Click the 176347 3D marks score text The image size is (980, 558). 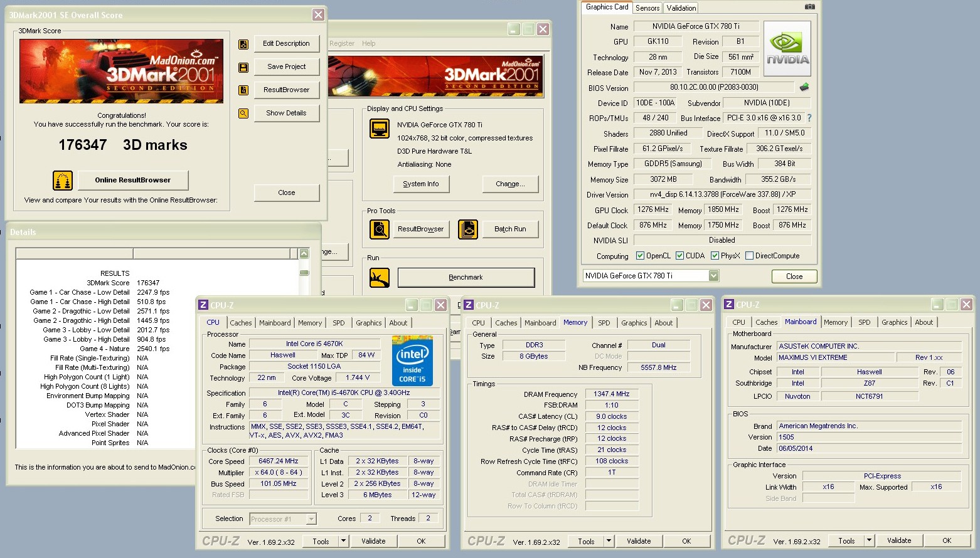123,145
